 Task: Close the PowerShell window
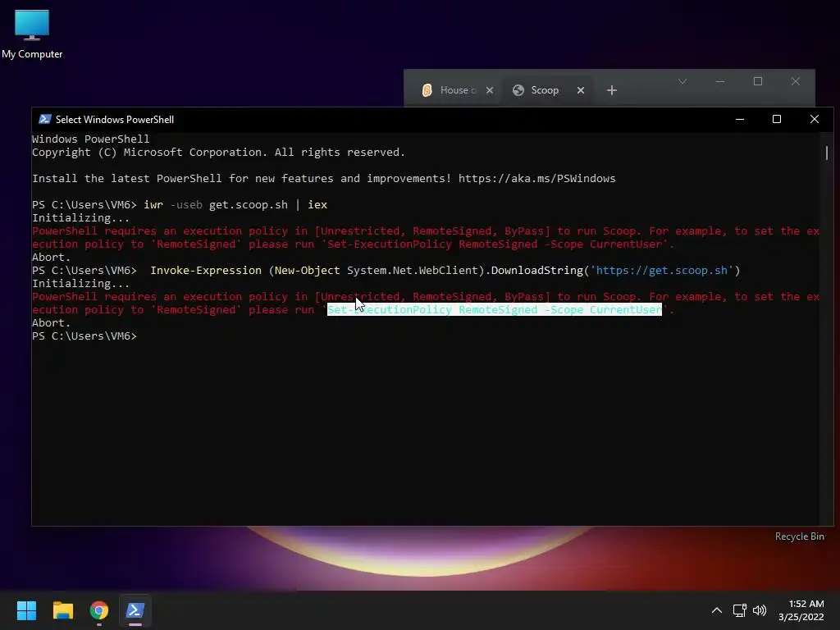click(815, 120)
